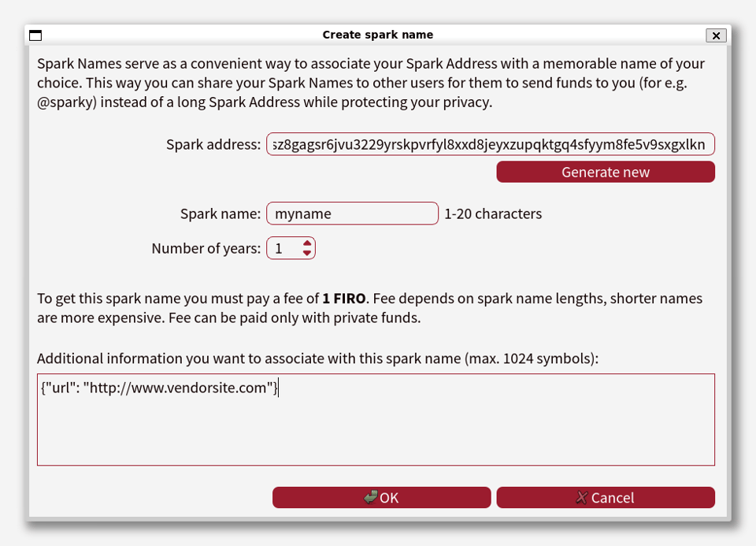Click the 'Number of years:' label
Image resolution: width=756 pixels, height=546 pixels.
pos(206,249)
